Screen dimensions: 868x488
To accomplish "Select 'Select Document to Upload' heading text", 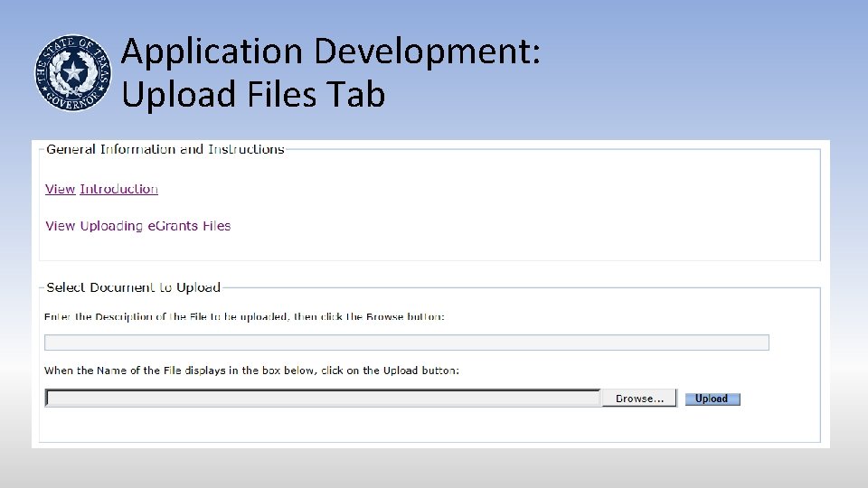I will 134,287.
